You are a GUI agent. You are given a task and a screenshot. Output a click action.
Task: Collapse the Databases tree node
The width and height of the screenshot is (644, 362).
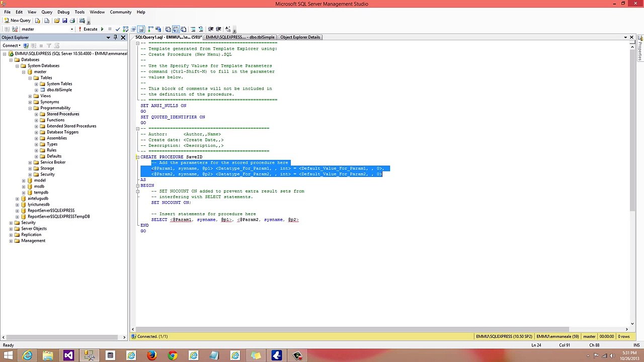click(x=11, y=60)
